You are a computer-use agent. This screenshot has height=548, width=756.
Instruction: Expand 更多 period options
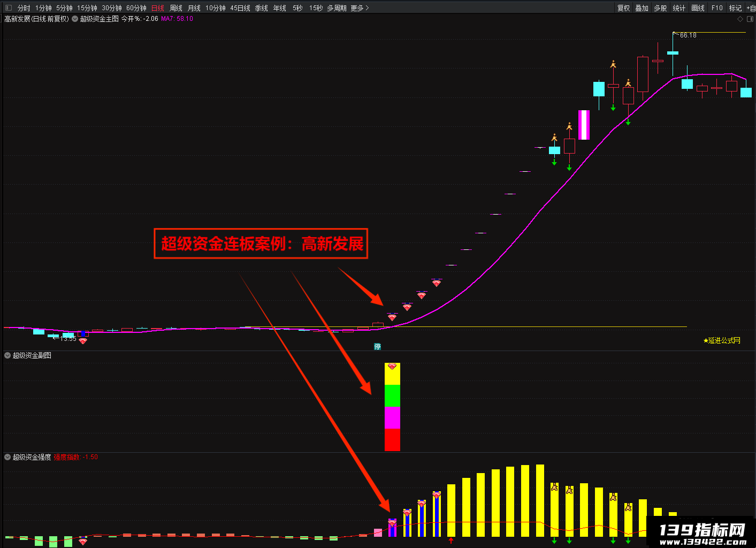[x=360, y=8]
